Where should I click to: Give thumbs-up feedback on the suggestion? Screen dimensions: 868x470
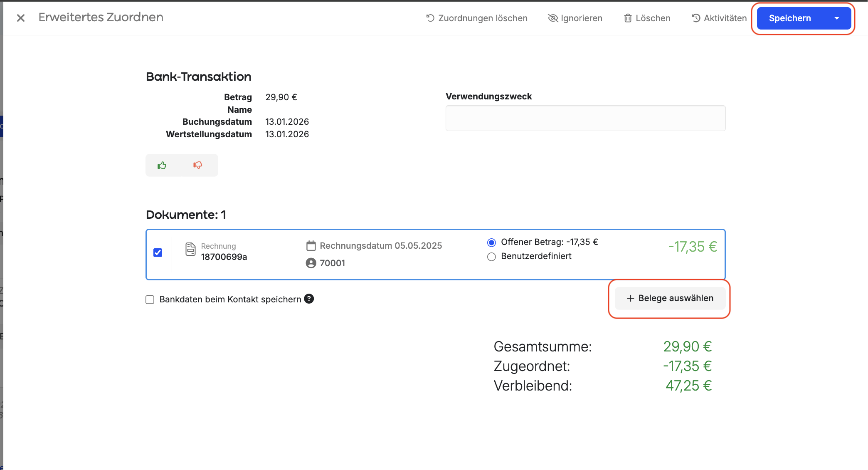[x=162, y=166]
